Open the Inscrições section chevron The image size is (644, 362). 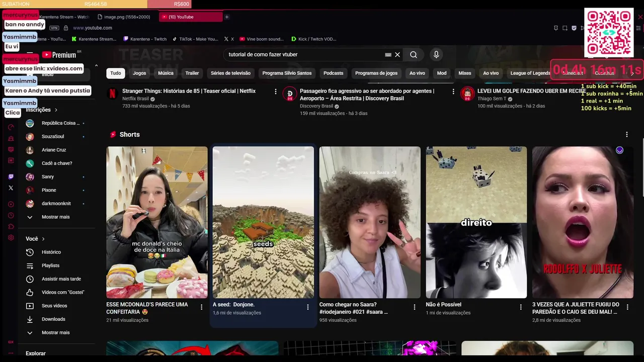pos(56,110)
